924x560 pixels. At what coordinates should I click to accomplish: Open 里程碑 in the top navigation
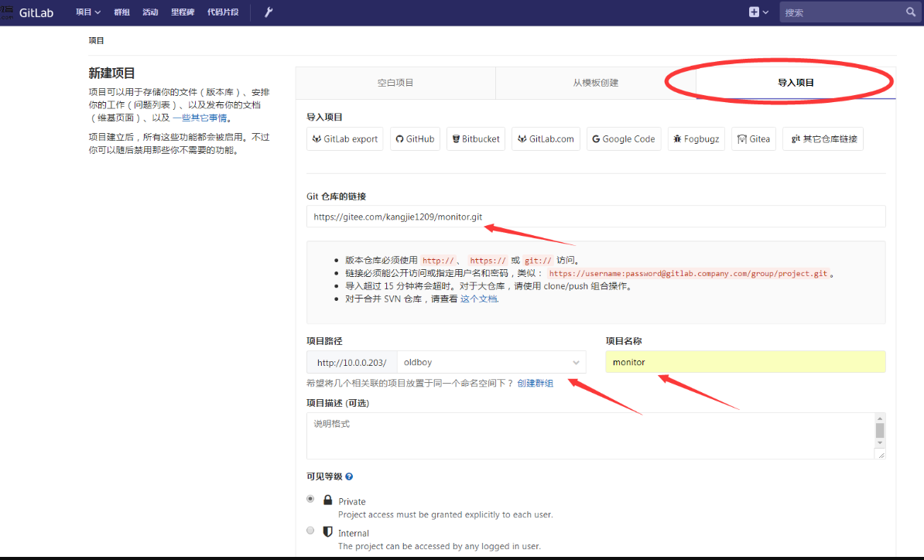183,12
